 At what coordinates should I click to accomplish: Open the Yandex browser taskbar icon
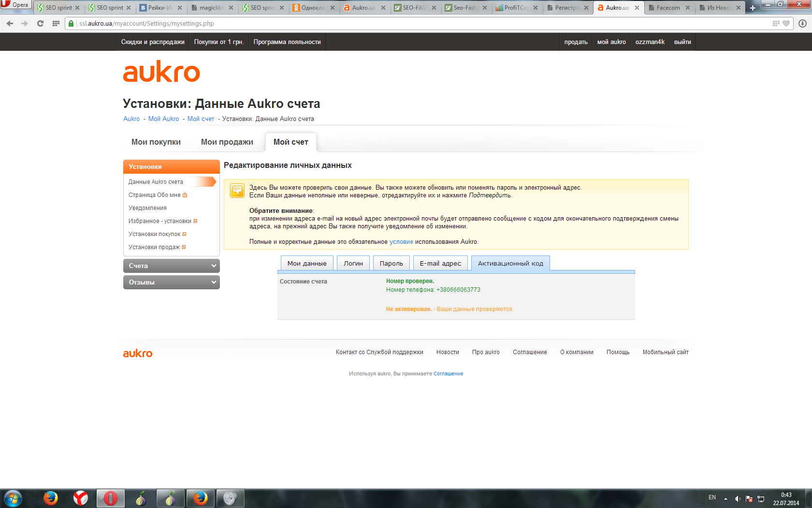click(81, 498)
